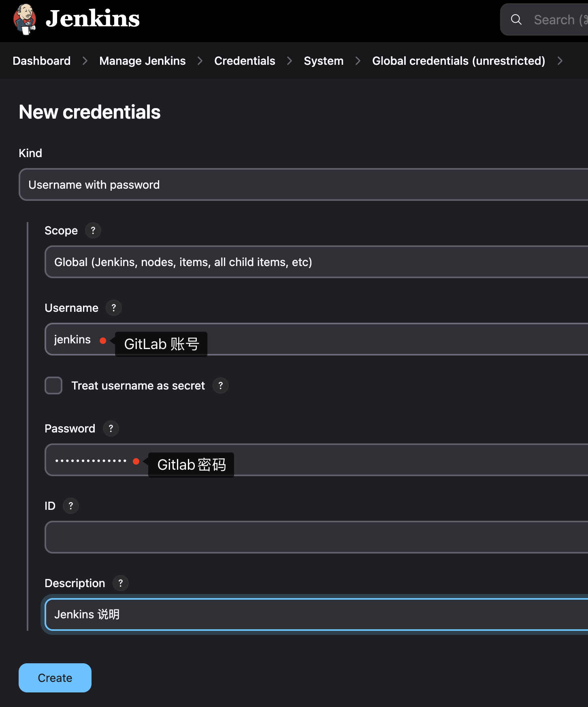Open the Description help question mark

(121, 583)
